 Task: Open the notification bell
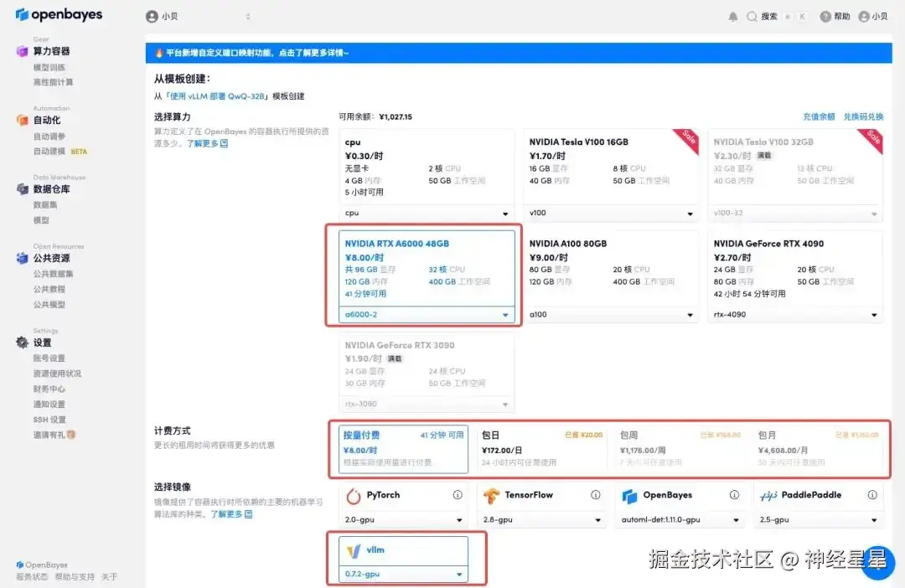click(732, 17)
